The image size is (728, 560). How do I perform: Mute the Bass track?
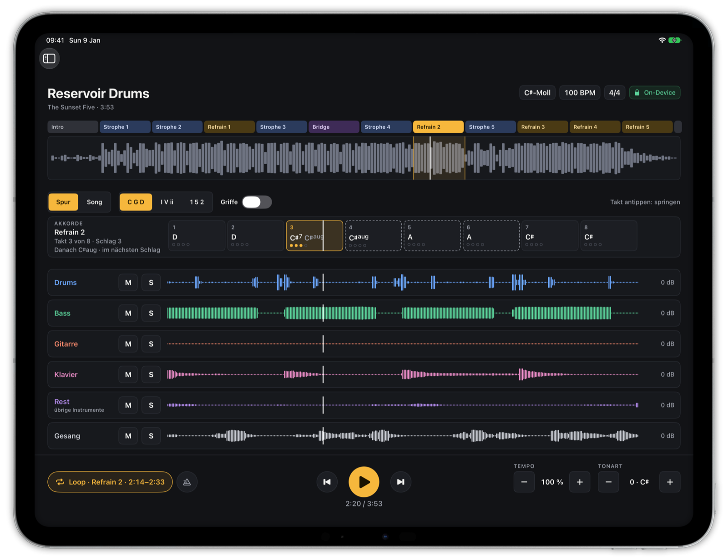tap(128, 313)
